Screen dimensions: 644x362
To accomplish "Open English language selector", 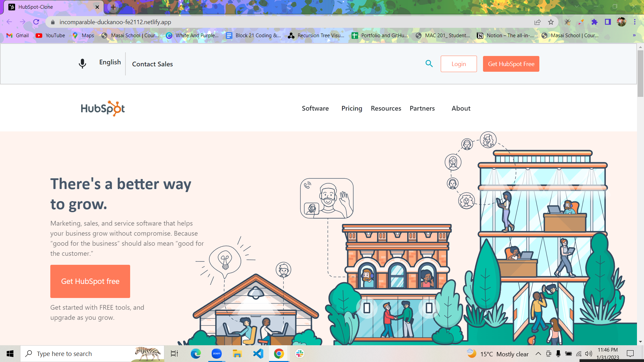I will pyautogui.click(x=110, y=62).
